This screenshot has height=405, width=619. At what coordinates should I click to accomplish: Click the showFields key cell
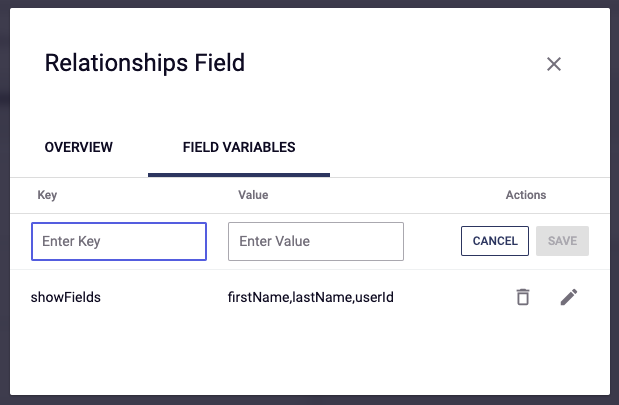[x=66, y=297]
